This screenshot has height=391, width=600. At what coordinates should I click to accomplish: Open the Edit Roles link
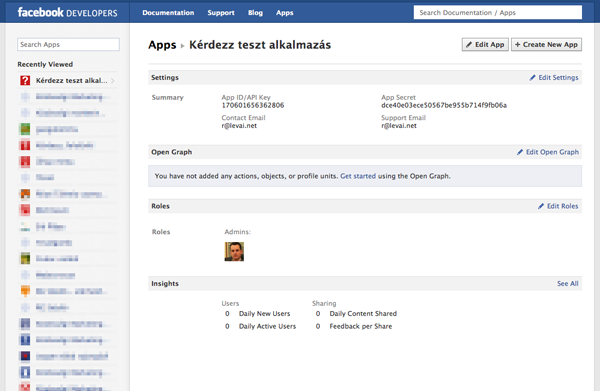562,206
